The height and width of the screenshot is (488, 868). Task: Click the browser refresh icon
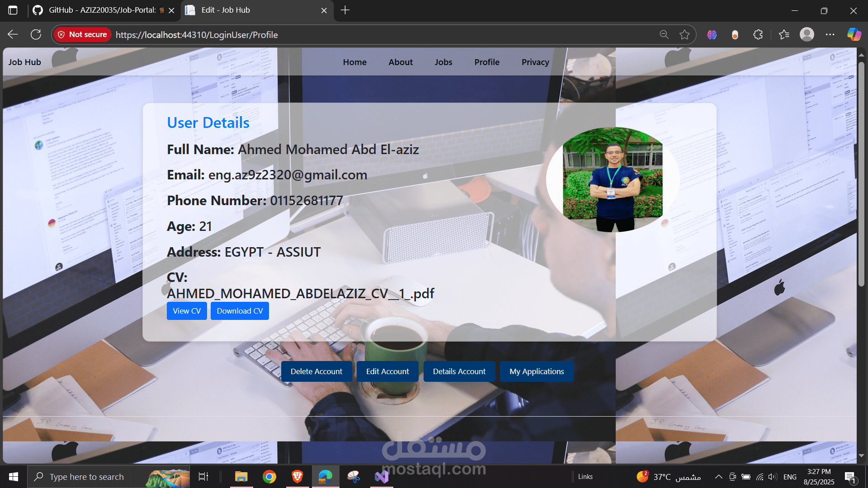36,35
